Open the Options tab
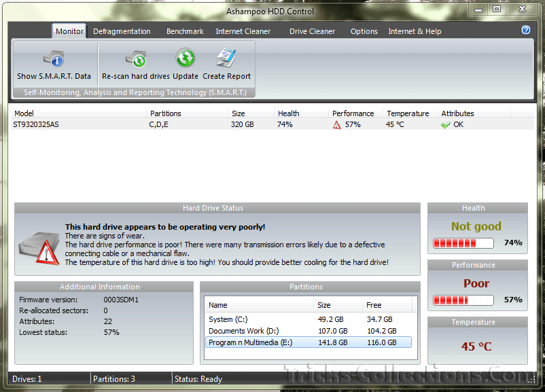The image size is (545, 392). point(364,31)
